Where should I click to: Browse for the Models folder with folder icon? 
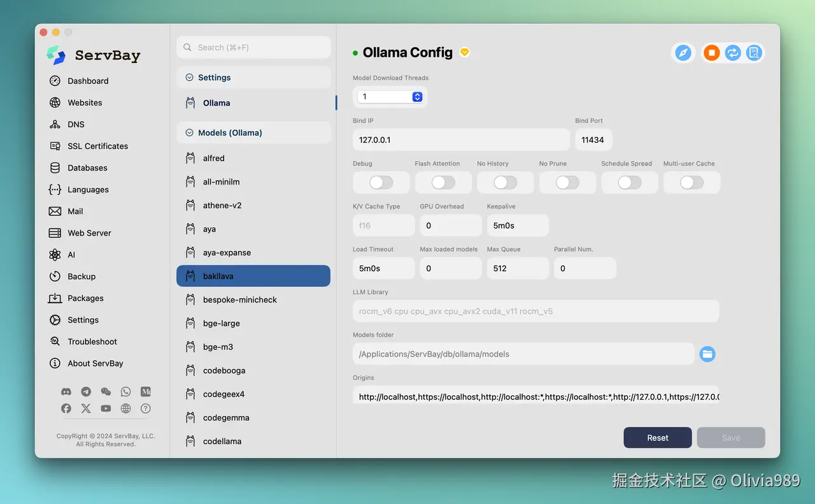click(x=707, y=354)
